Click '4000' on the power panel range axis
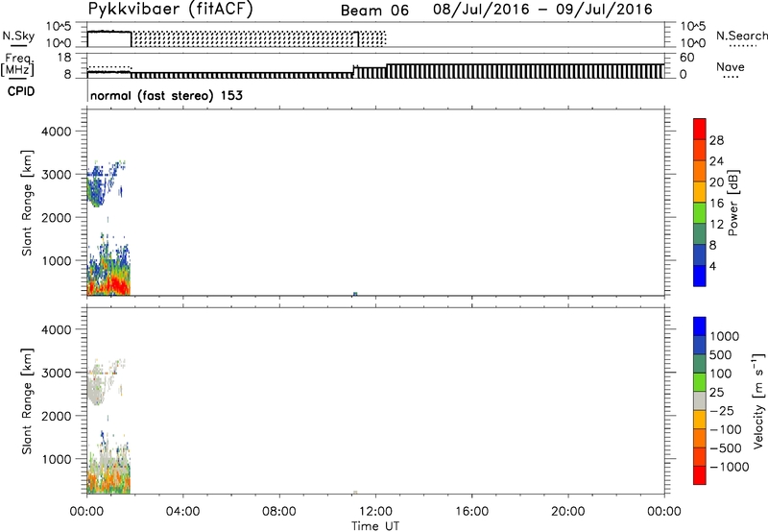The image size is (768, 532). (56, 132)
